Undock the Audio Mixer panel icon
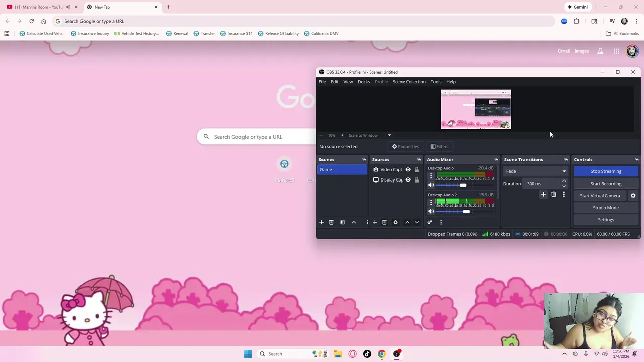 496,160
